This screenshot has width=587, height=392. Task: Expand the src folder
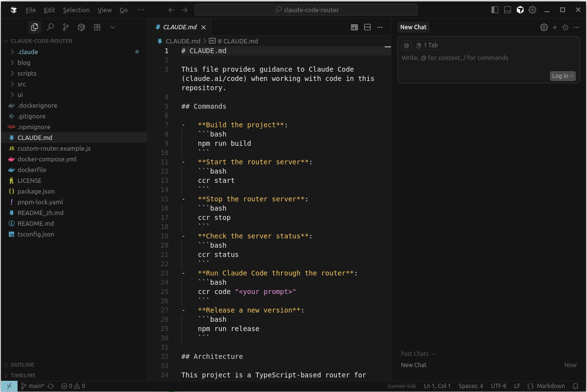pos(21,84)
